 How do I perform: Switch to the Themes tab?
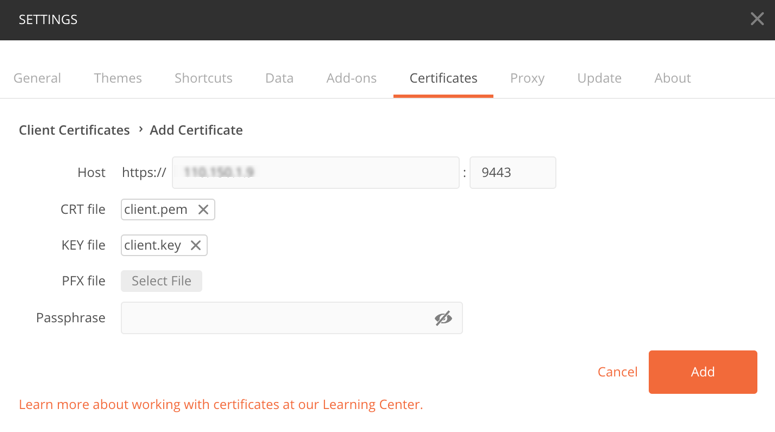pyautogui.click(x=118, y=78)
